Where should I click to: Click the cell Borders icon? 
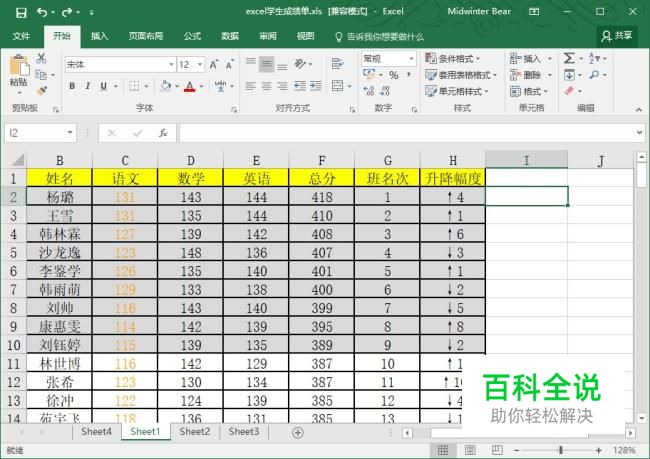point(134,86)
